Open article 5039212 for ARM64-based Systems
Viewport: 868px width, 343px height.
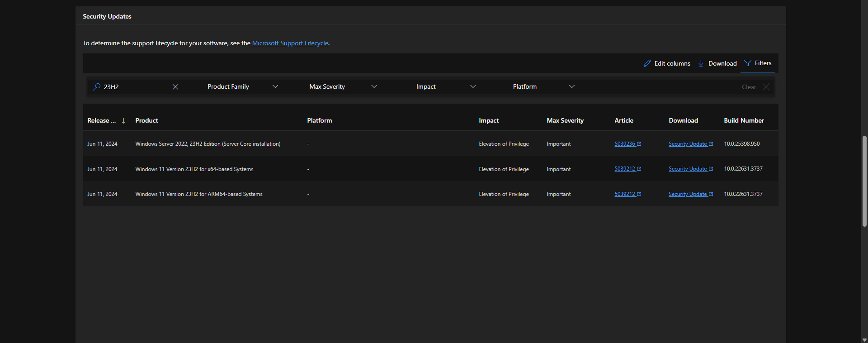[625, 194]
